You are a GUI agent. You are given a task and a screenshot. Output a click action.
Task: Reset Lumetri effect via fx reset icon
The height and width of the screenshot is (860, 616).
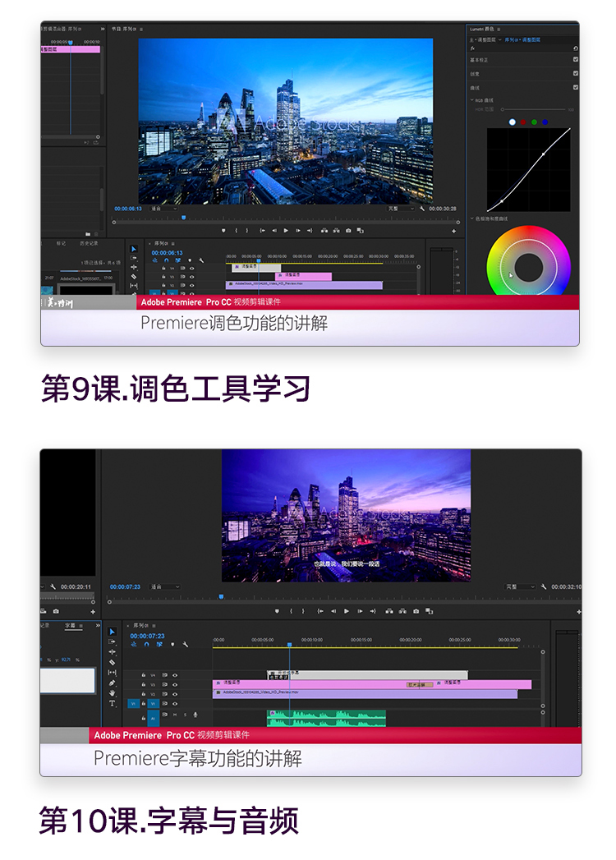click(576, 48)
